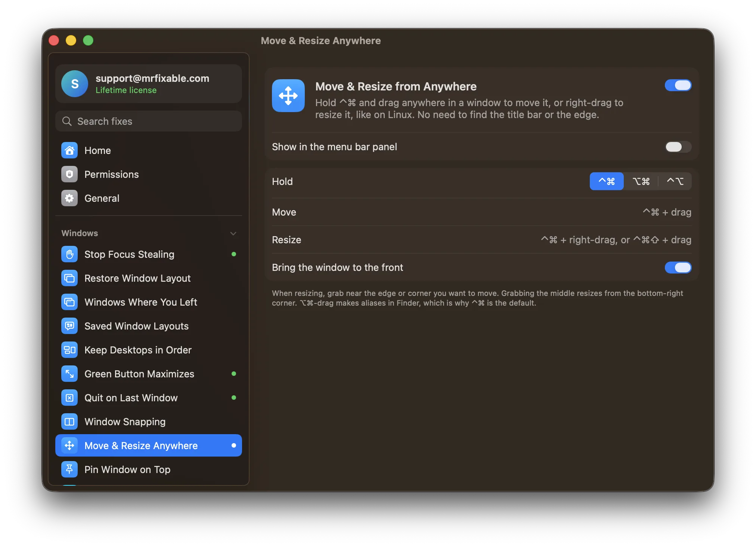Click the Windows Where You Left icon

(69, 302)
